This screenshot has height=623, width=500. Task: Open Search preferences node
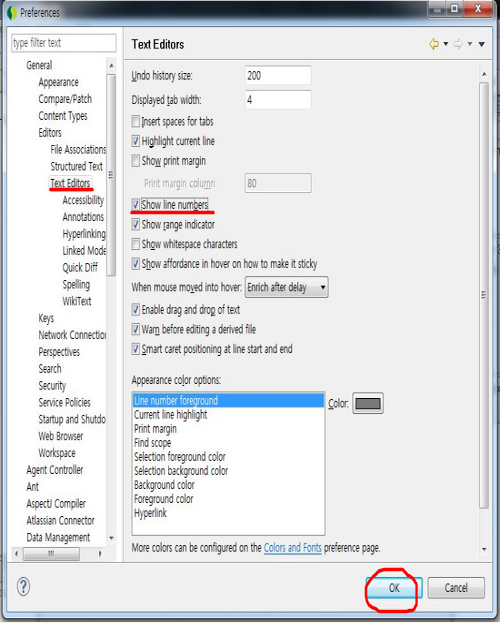[50, 369]
